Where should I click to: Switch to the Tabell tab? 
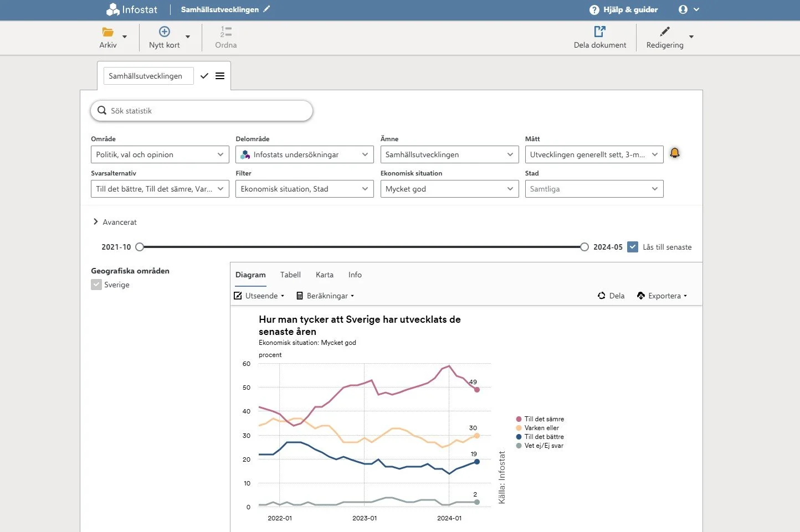click(290, 275)
